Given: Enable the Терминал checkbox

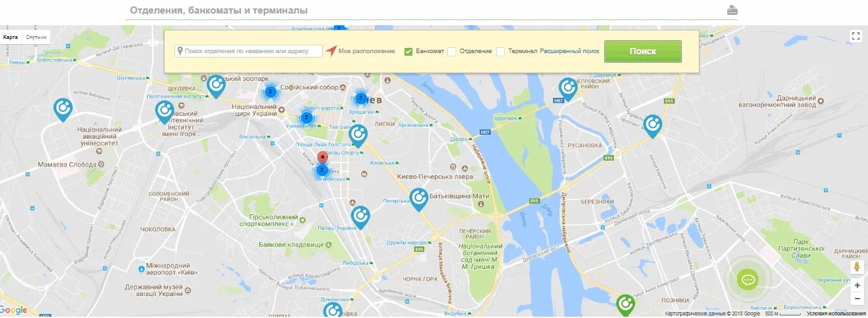Looking at the screenshot, I should pyautogui.click(x=500, y=51).
